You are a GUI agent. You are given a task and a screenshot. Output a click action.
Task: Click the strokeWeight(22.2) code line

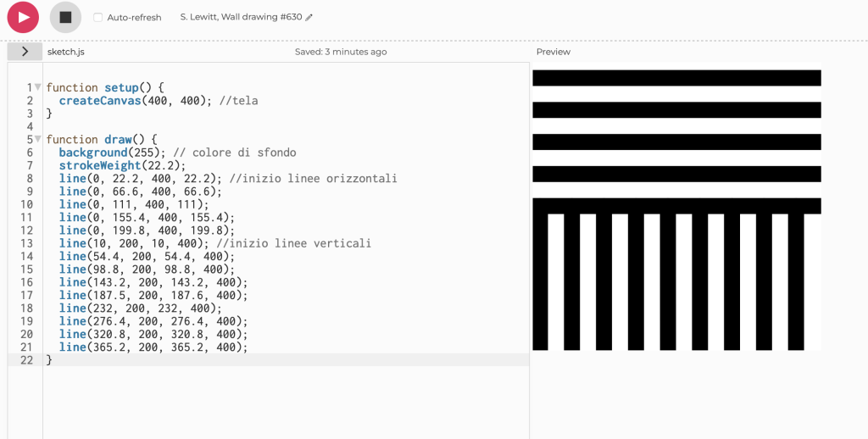point(121,165)
